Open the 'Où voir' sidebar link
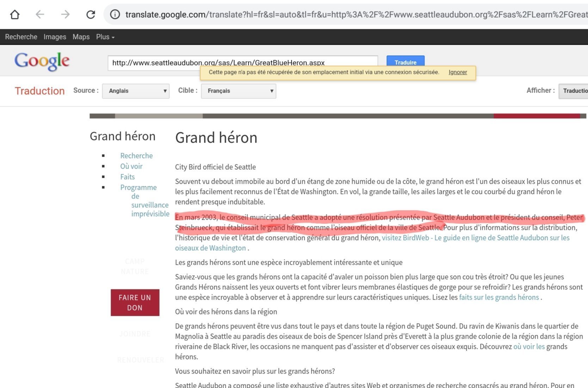The image size is (588, 388). pyautogui.click(x=131, y=166)
